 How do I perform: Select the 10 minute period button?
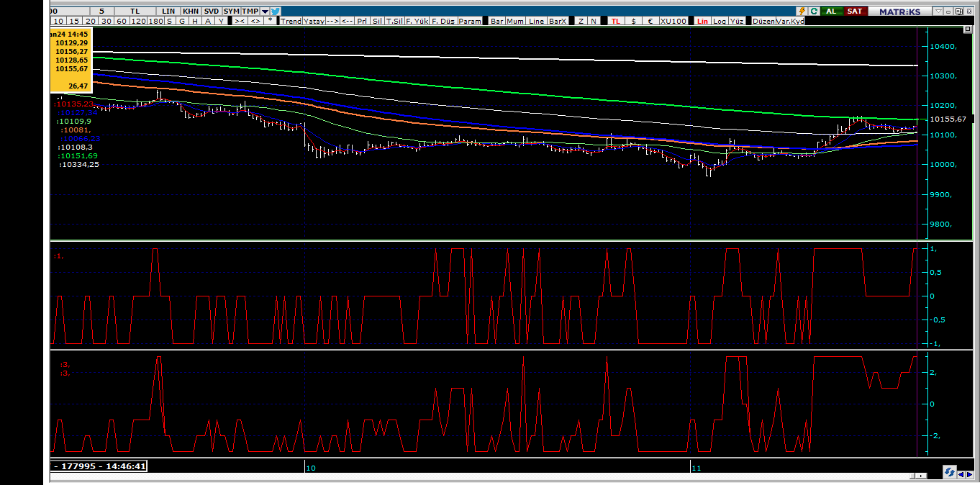tap(58, 21)
